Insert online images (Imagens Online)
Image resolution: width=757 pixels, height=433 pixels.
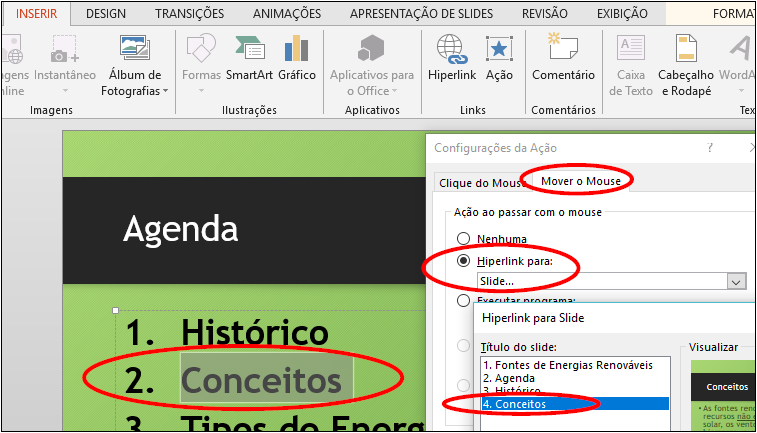point(13,63)
